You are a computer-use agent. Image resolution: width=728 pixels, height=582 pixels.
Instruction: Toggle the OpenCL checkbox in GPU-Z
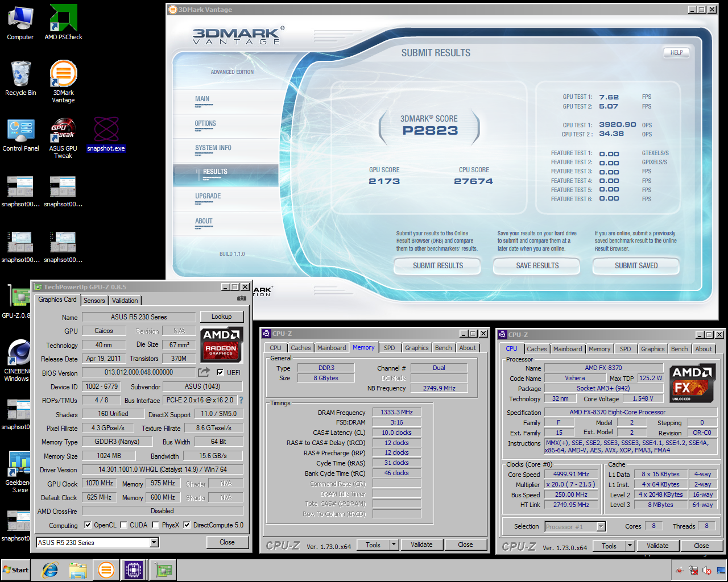click(88, 525)
